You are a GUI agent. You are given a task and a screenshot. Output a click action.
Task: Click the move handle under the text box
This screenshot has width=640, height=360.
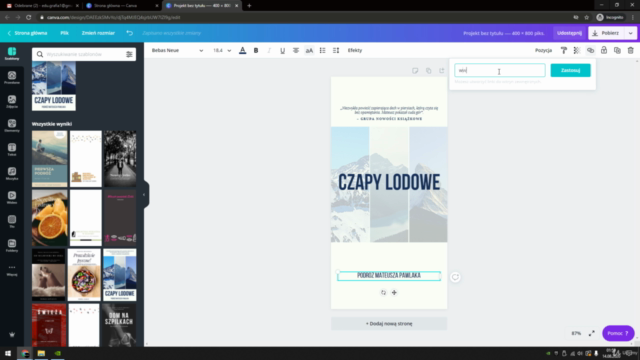(x=394, y=292)
